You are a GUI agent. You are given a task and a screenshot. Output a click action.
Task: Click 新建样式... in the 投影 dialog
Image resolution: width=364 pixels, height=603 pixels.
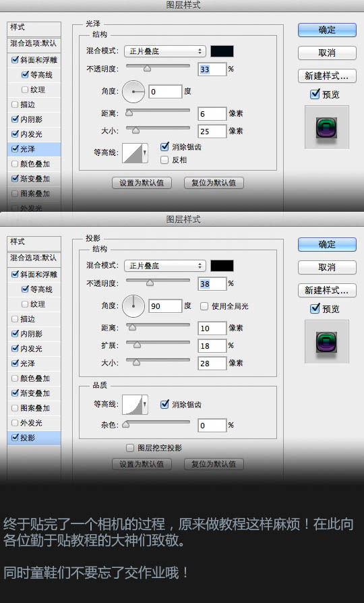point(327,290)
